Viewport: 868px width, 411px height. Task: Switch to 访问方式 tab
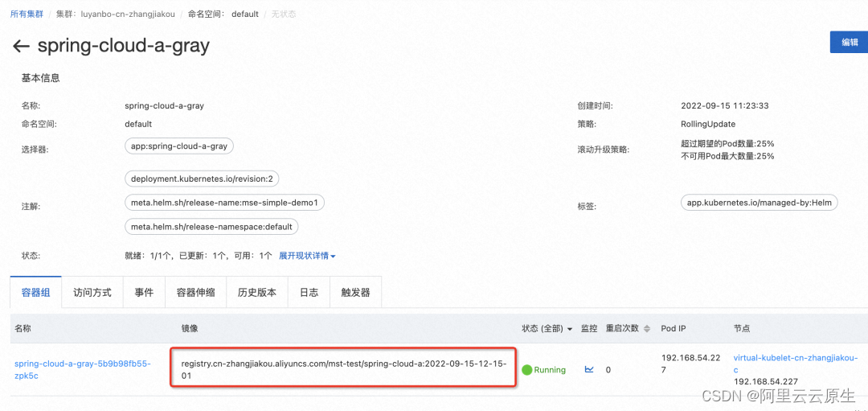tap(92, 293)
